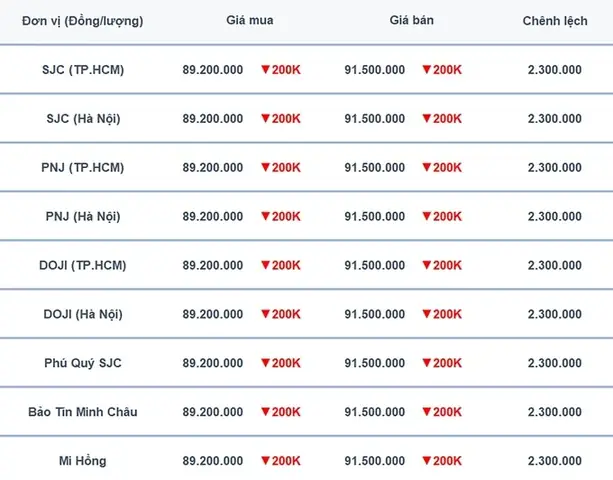Select the PNJ (TP.HCM) row name
This screenshot has width=613, height=480.
pos(83,168)
